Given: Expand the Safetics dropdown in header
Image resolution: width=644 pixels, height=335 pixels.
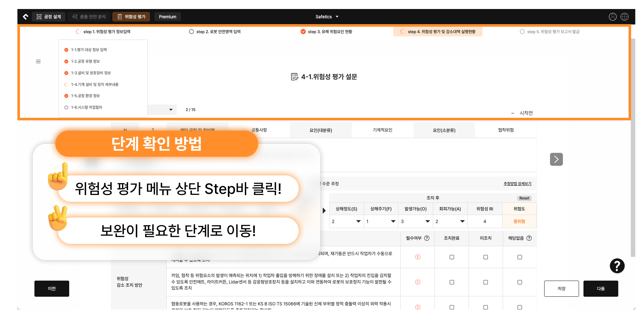Looking at the screenshot, I should [x=327, y=17].
